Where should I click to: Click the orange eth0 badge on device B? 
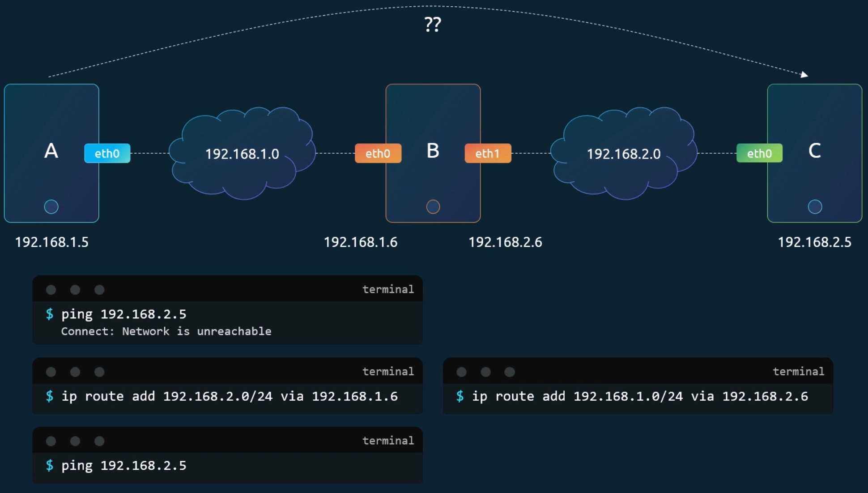(x=378, y=153)
